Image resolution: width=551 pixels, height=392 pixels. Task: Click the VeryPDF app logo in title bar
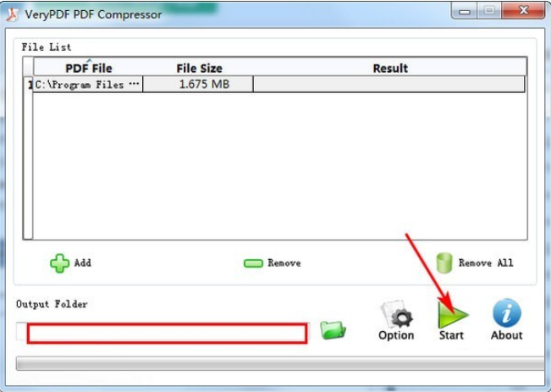click(14, 14)
